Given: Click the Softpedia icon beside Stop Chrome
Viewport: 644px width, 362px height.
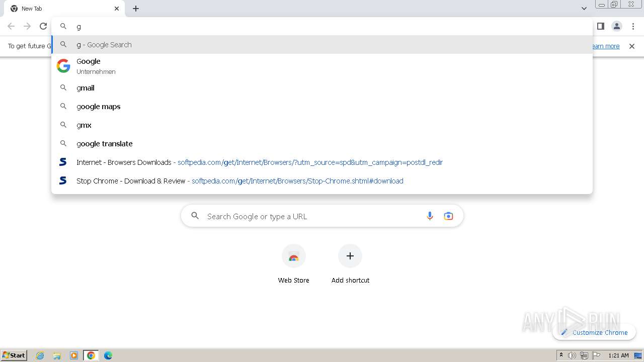Looking at the screenshot, I should tap(63, 180).
